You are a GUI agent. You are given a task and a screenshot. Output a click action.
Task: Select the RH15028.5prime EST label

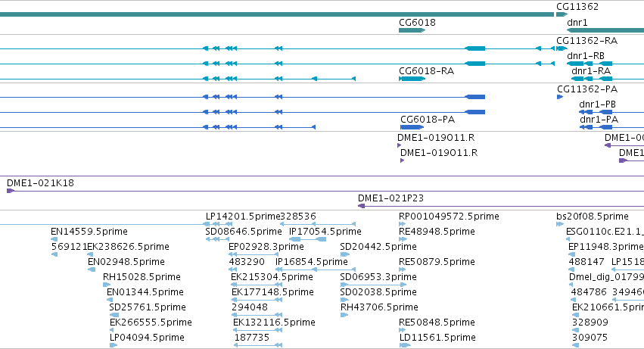142,277
